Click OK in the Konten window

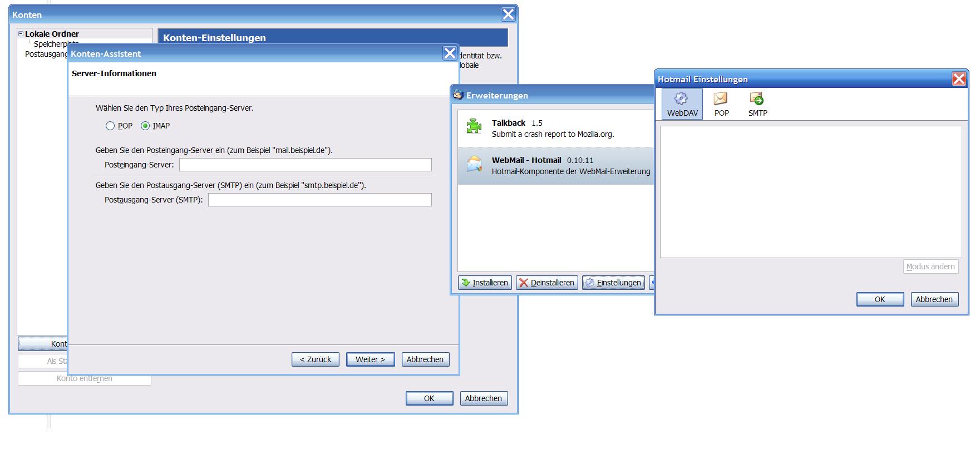429,398
